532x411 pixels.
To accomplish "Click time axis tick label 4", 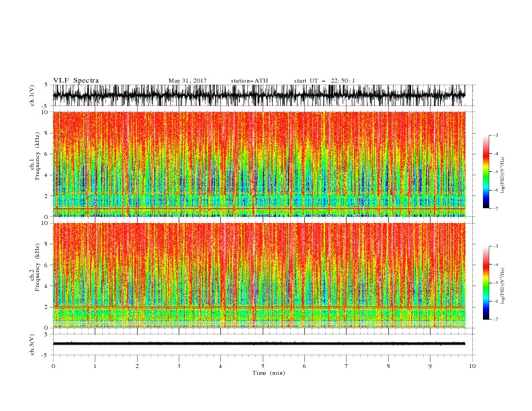I will coord(220,366).
